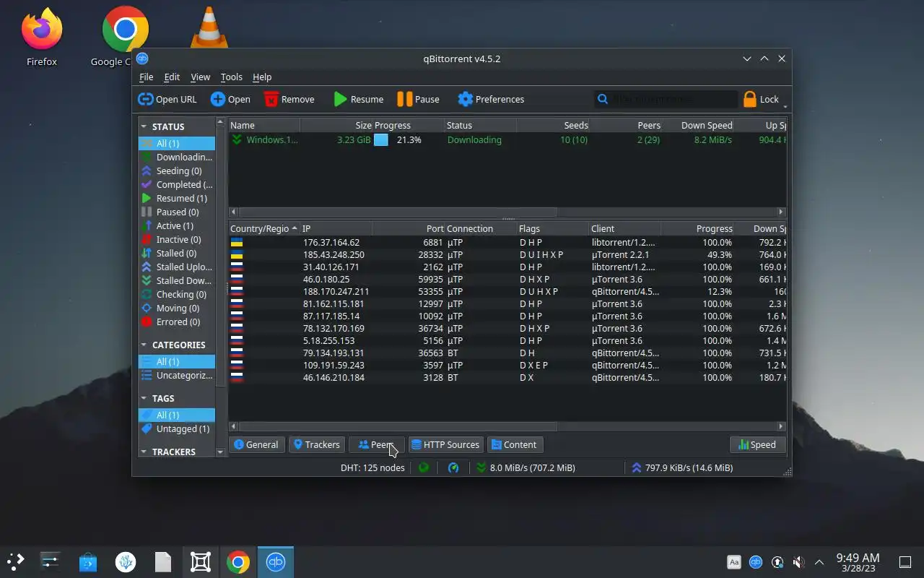
Task: Switch to the General tab
Action: click(x=256, y=444)
